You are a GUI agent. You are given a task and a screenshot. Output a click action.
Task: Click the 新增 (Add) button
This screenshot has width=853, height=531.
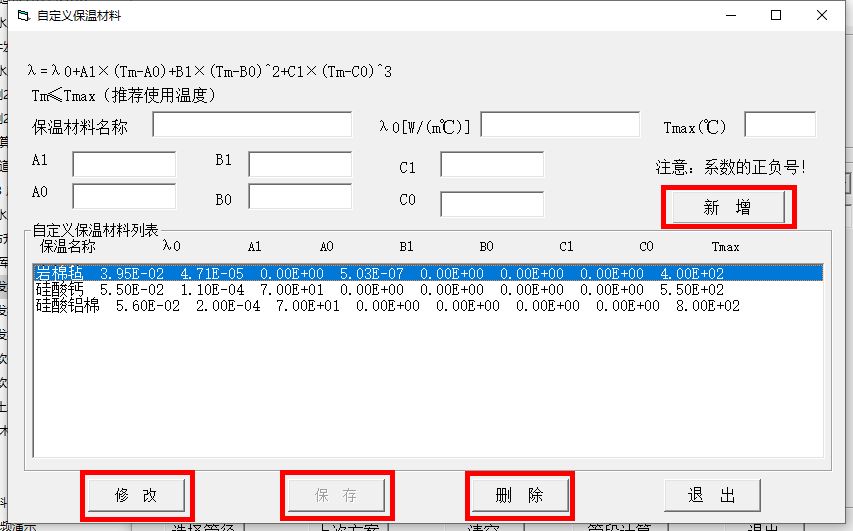tap(728, 207)
